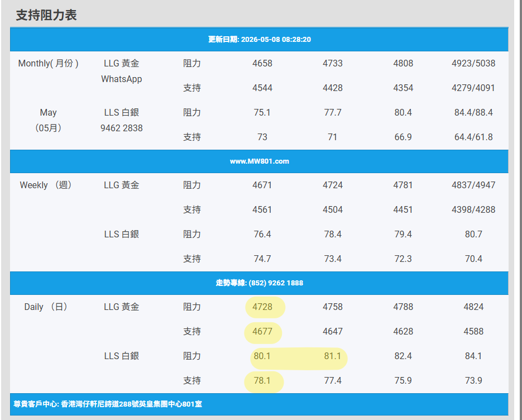Click weekly silver support 73.4
Viewport: 522px width, 420px height.
[333, 259]
